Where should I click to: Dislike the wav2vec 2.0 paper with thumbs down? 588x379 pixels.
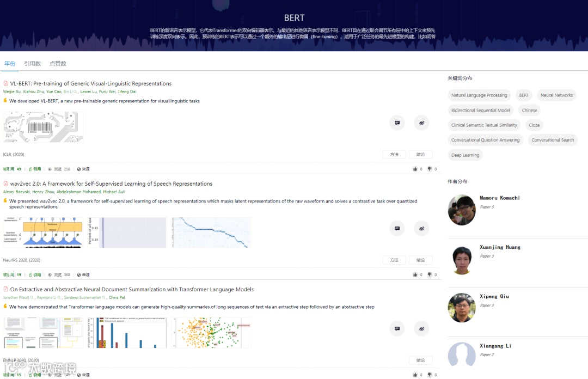point(430,274)
